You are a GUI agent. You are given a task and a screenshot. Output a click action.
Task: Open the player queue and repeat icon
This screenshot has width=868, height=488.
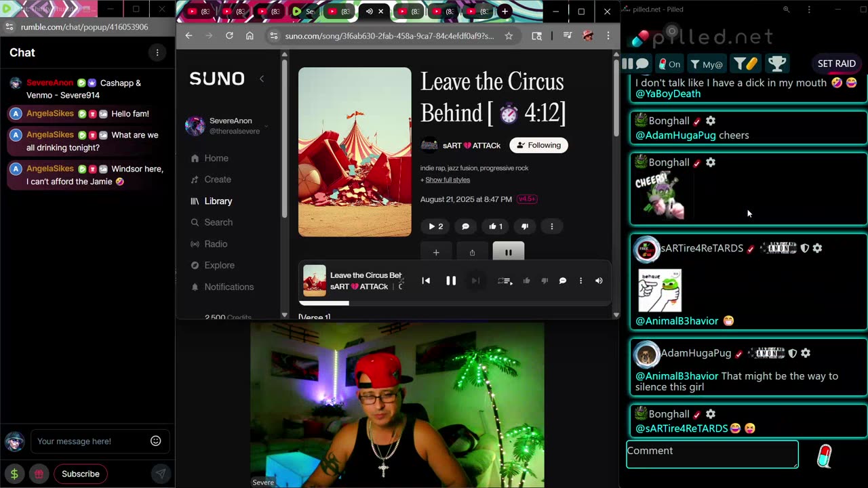(x=505, y=281)
